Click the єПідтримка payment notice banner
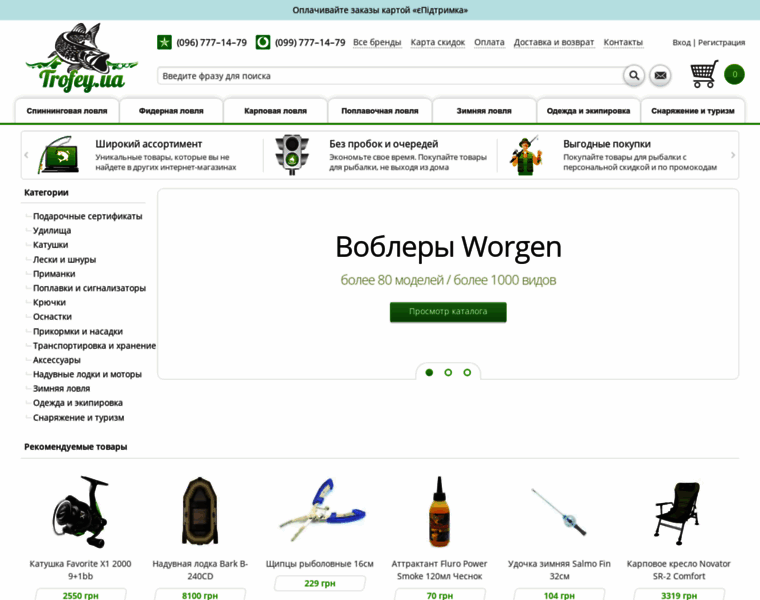Viewport: 760px width, 600px height. click(x=380, y=10)
